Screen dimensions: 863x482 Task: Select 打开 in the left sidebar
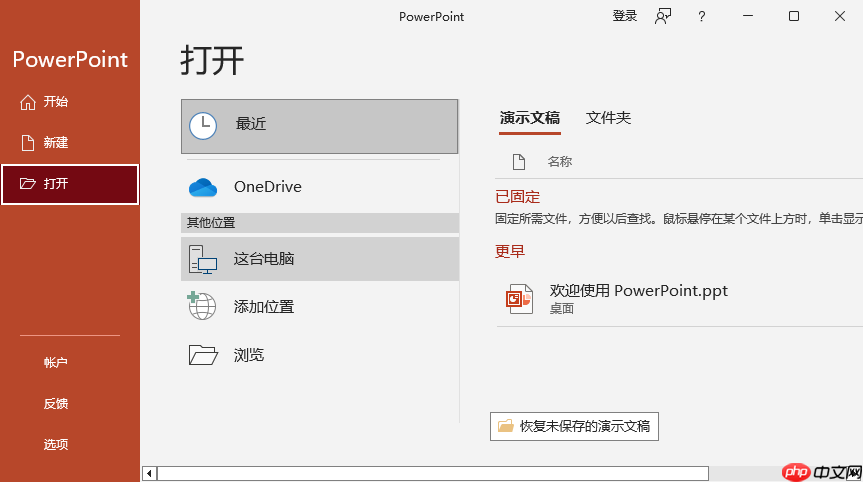[70, 184]
